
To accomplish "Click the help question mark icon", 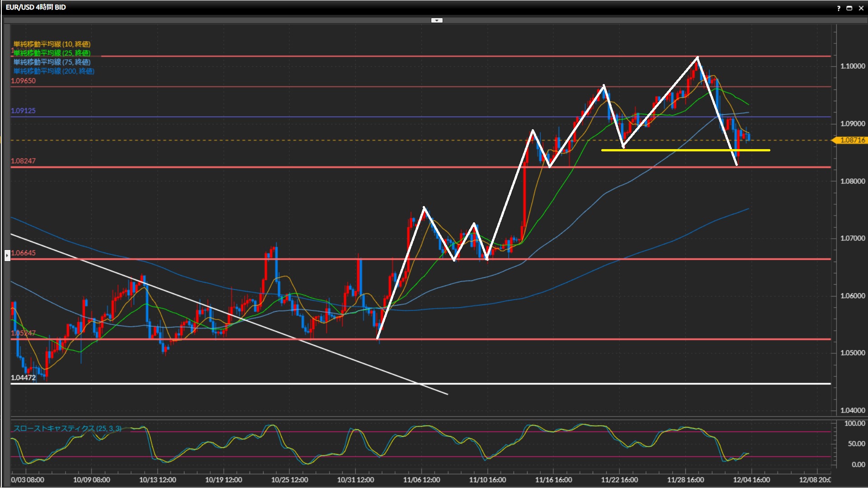I will click(x=839, y=8).
